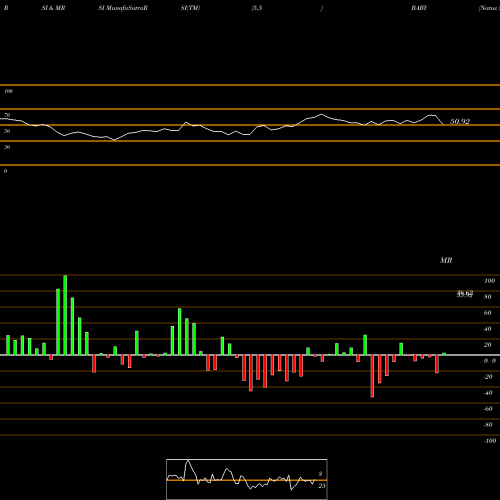
Task: Click the MR axis label -80
Action: click(488, 425)
